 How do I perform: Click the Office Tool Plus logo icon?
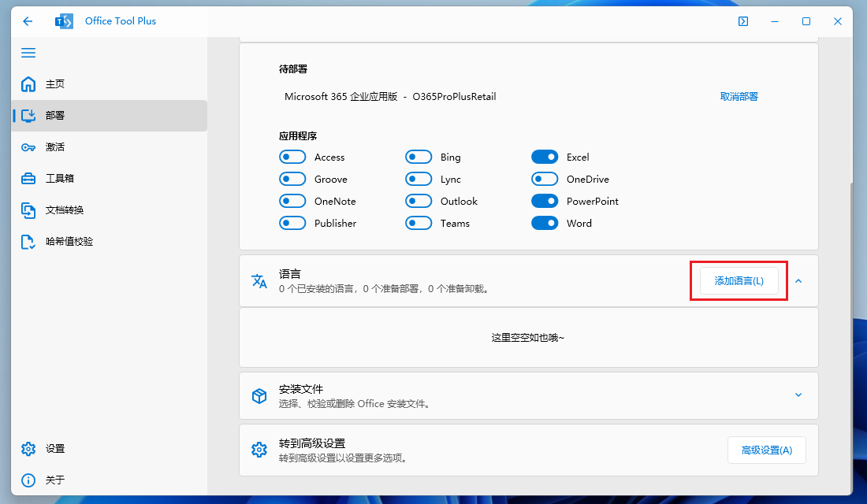coord(64,21)
